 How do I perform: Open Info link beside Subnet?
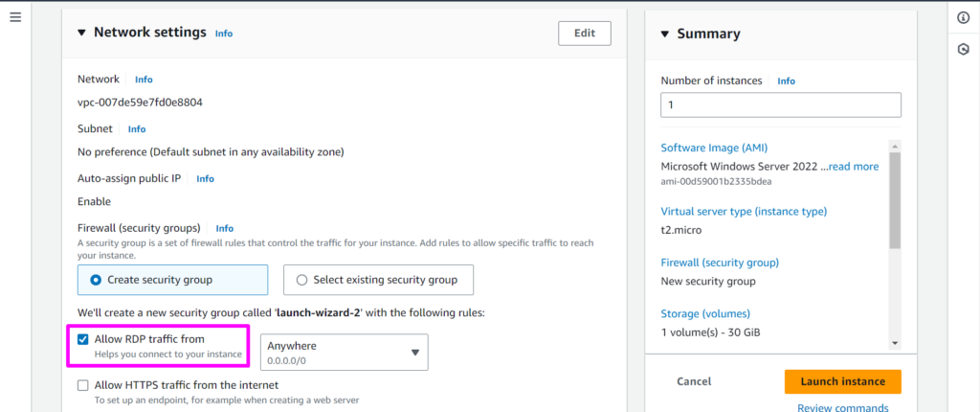(x=137, y=128)
